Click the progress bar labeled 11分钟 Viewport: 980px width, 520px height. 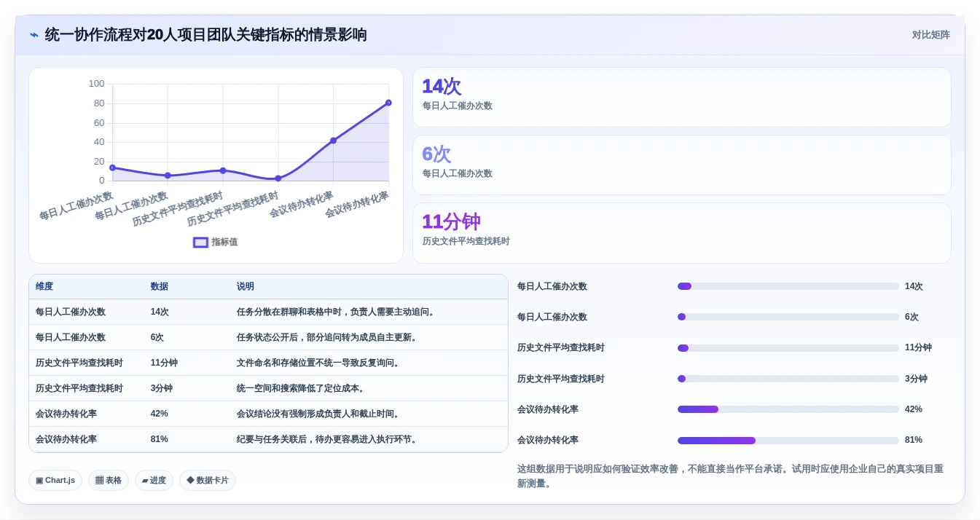click(x=788, y=348)
